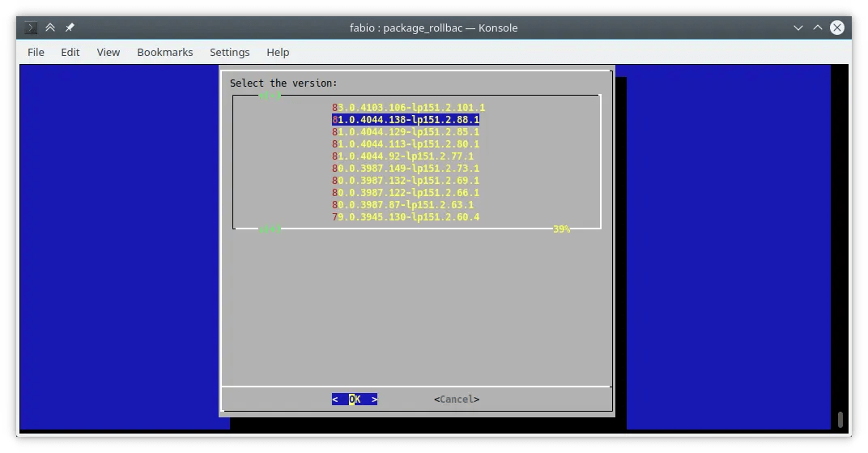This screenshot has height=453, width=868.
Task: Select version 81.0.4044.92-lp151.2.77.1
Action: click(x=403, y=156)
